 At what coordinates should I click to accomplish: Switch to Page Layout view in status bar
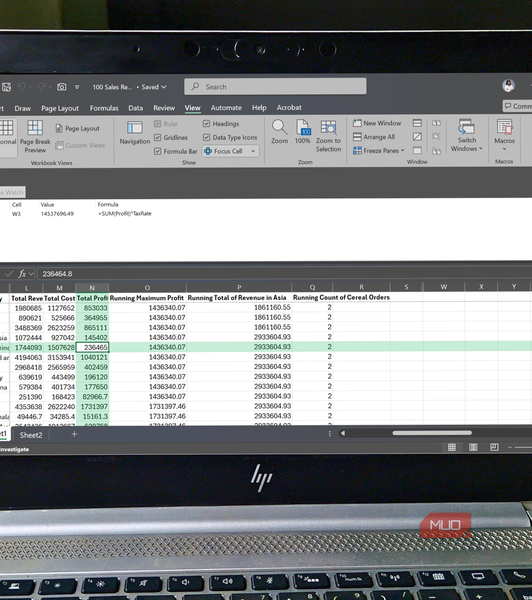[x=473, y=447]
